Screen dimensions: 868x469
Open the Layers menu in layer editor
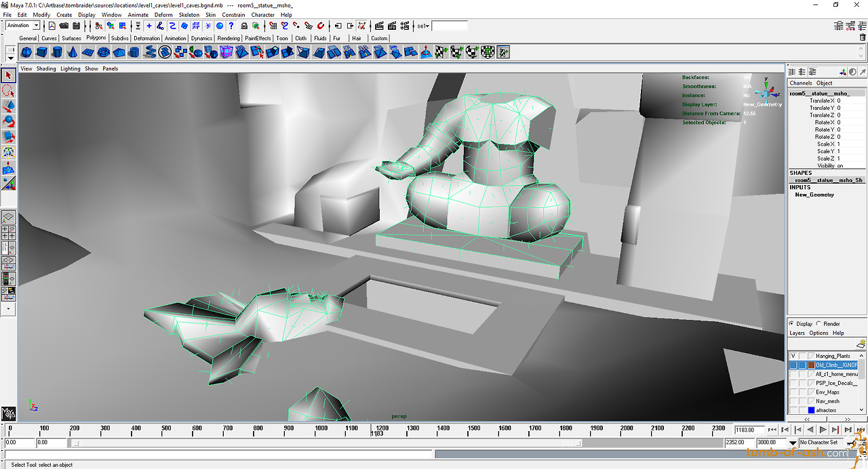click(797, 333)
